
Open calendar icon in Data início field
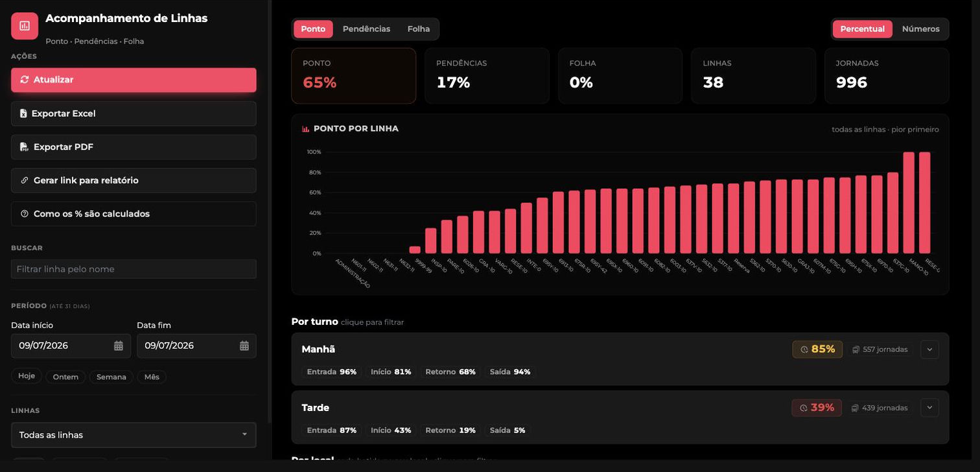click(119, 346)
